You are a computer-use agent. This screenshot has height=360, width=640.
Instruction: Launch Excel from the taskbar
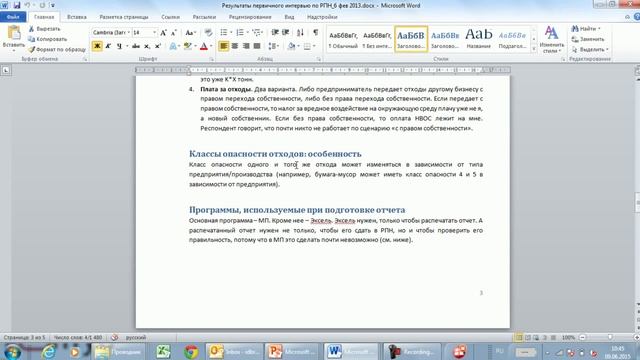click(163, 351)
